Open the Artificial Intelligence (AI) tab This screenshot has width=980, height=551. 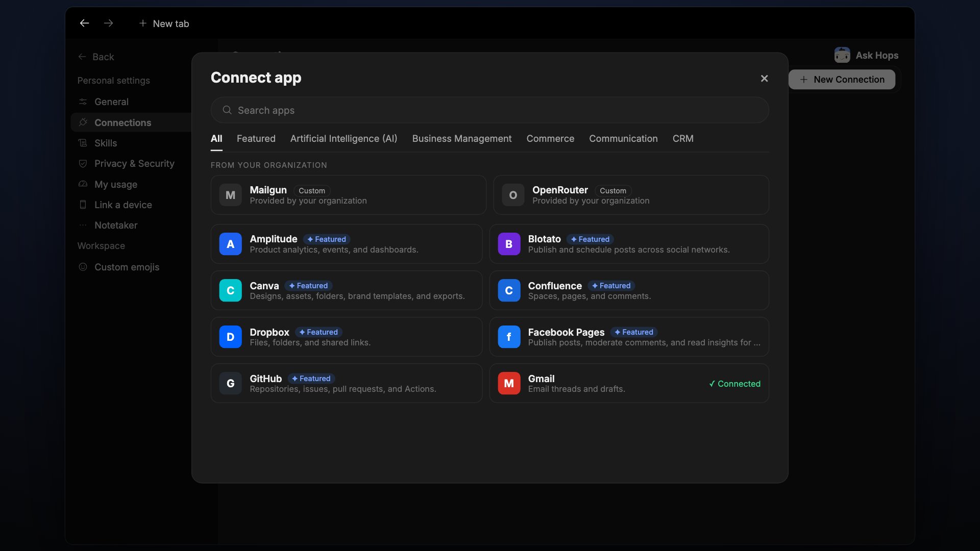click(344, 138)
